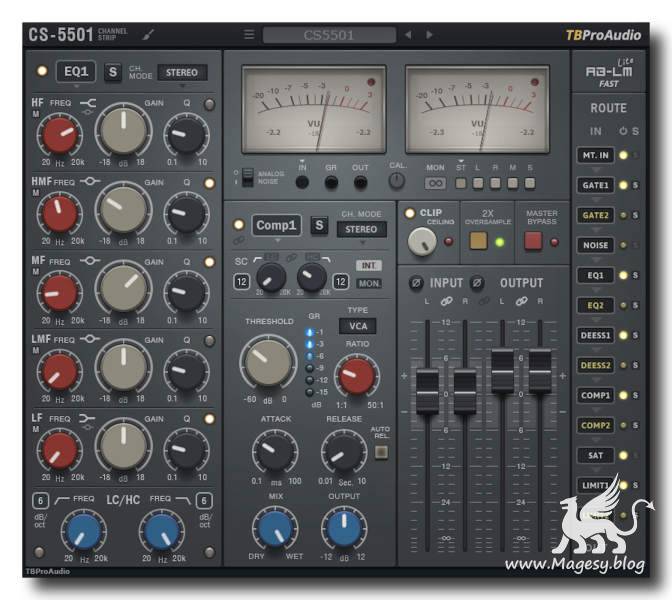Click the AB-LM Lite logo
This screenshot has width=672, height=600.
click(609, 72)
